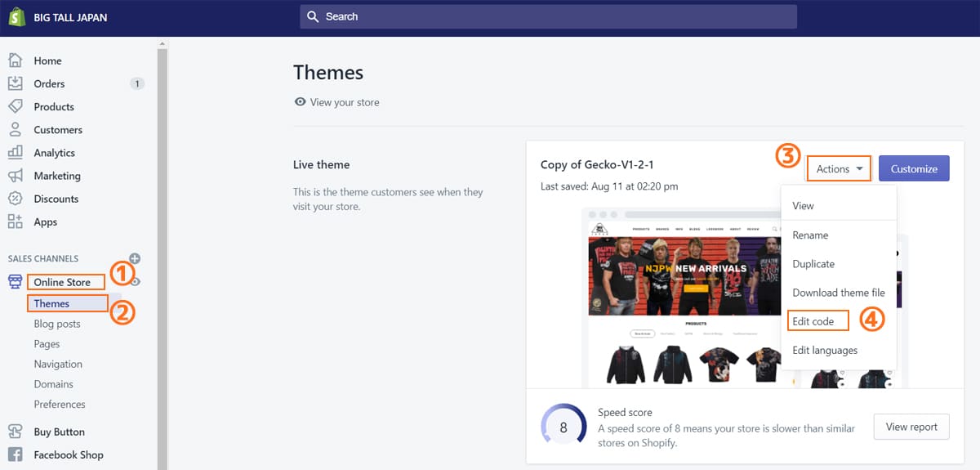This screenshot has width=980, height=470.
Task: Click the Marketing megaphone icon
Action: [x=15, y=176]
